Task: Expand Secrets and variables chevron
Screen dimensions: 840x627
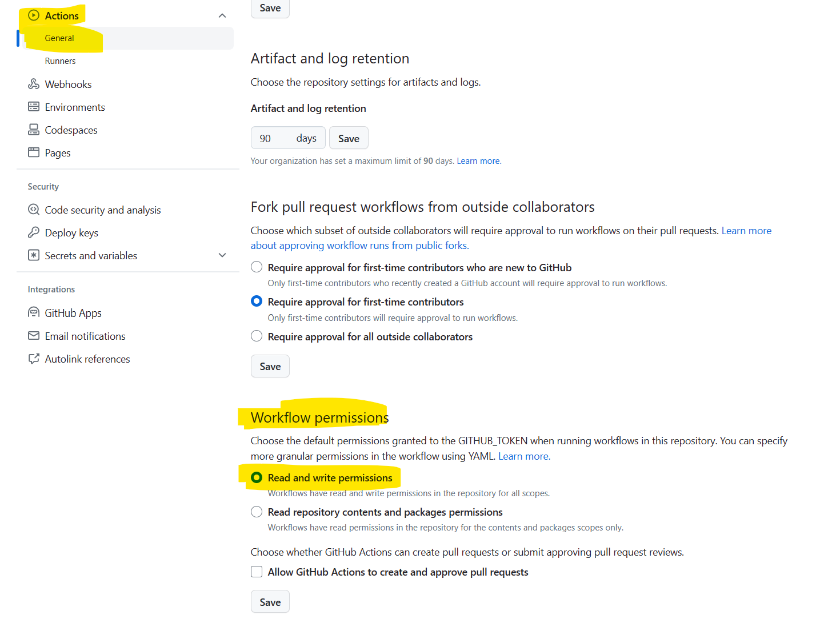Action: [x=222, y=255]
